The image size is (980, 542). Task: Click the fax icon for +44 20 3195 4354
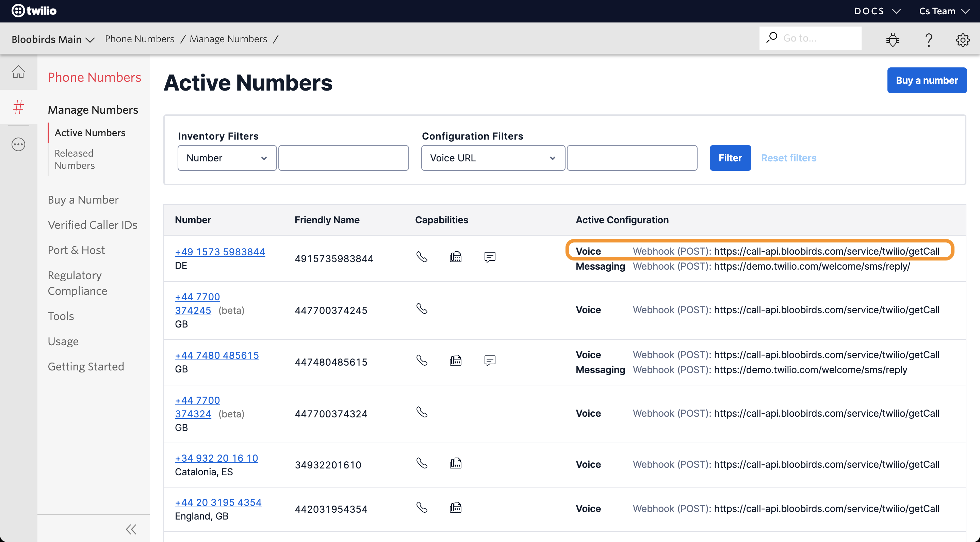(x=455, y=507)
